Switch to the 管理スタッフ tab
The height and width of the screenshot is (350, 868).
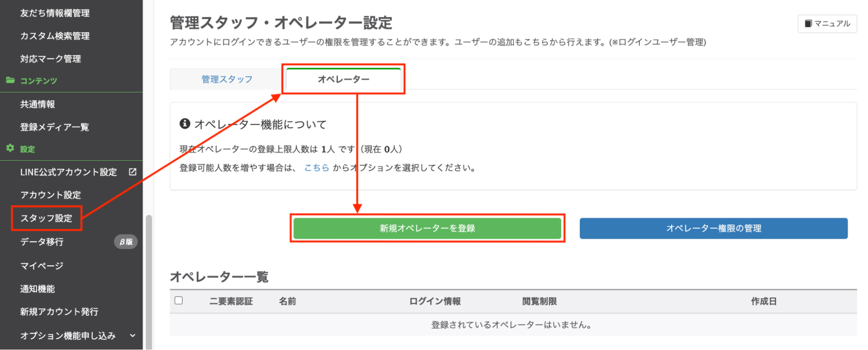click(x=227, y=79)
